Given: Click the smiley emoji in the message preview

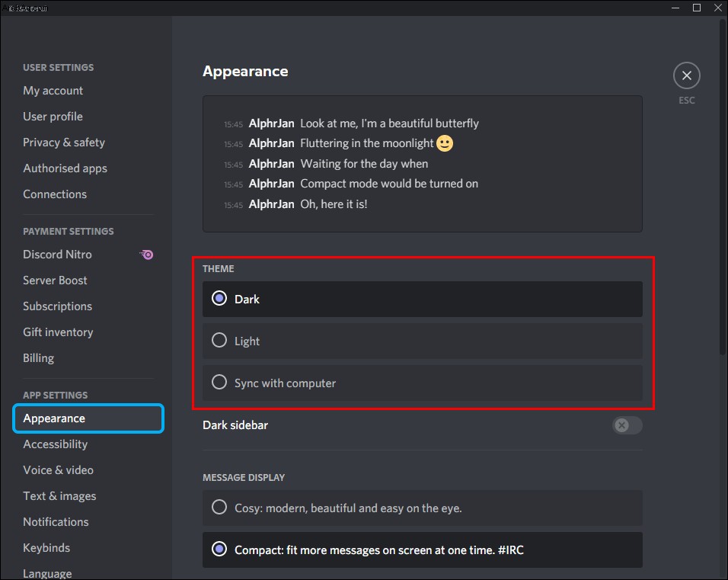Looking at the screenshot, I should 444,143.
